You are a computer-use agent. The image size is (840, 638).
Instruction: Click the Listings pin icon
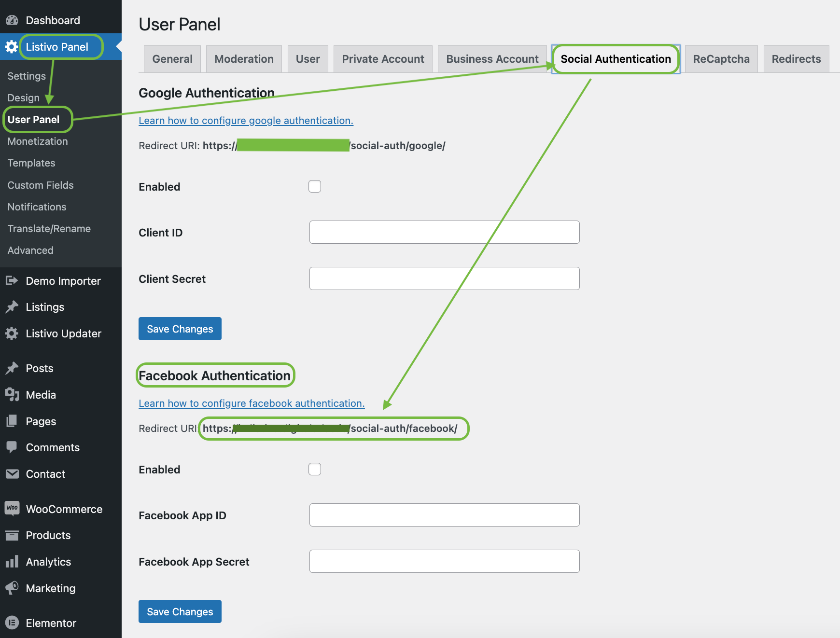pyautogui.click(x=12, y=307)
